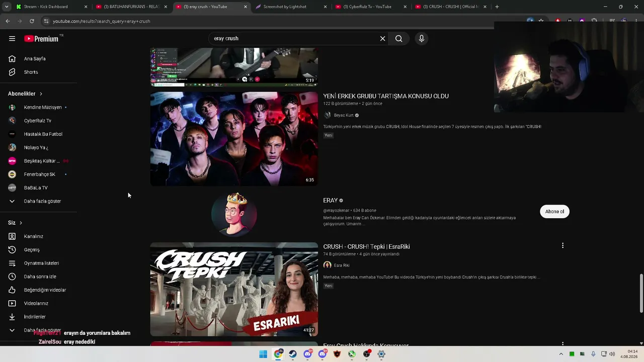The image size is (644, 362).
Task: Open video YENİ ERKEK GRUBU TARTIŞMA KONUSU OLDU
Action: [386, 96]
